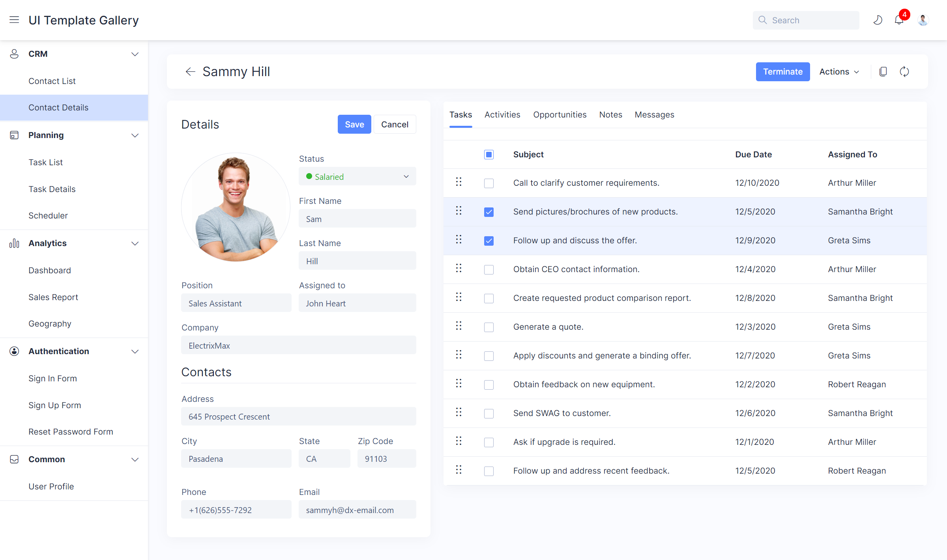Select the Contact List menu item
Screen dimensions: 947x560
[51, 81]
